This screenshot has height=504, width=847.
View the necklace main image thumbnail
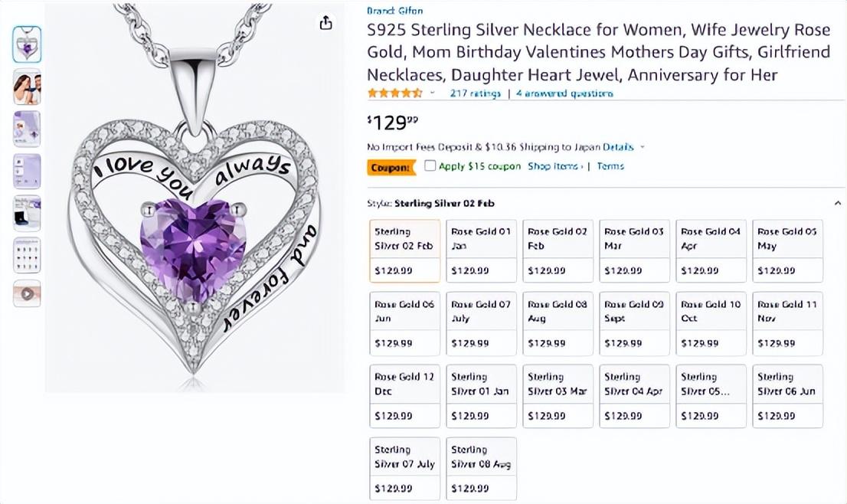(x=27, y=44)
